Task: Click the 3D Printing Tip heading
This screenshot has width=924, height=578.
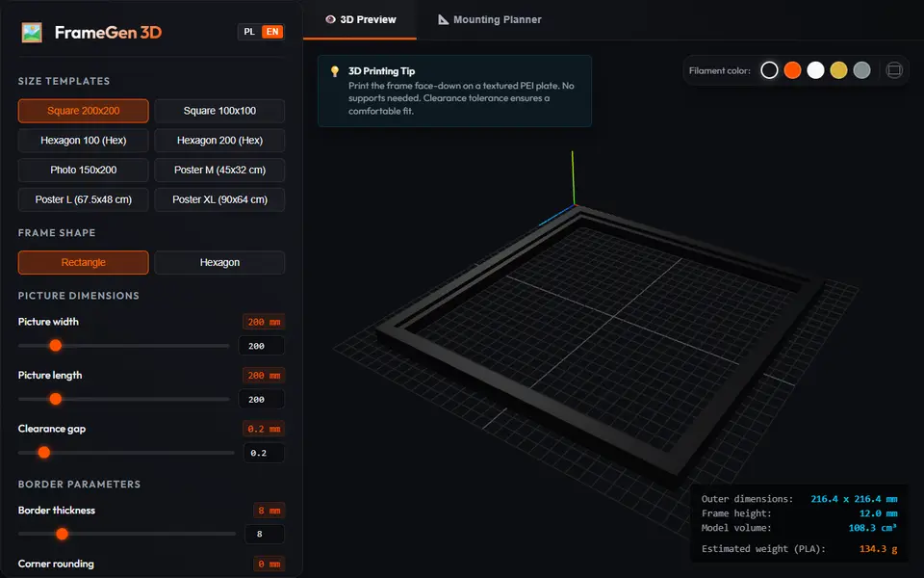Action: pos(381,70)
